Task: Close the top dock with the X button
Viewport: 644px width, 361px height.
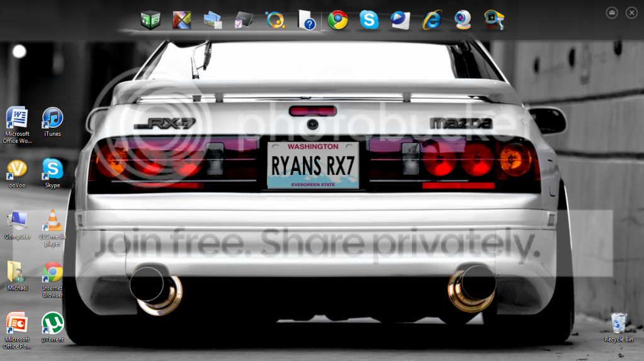Action: pos(631,13)
